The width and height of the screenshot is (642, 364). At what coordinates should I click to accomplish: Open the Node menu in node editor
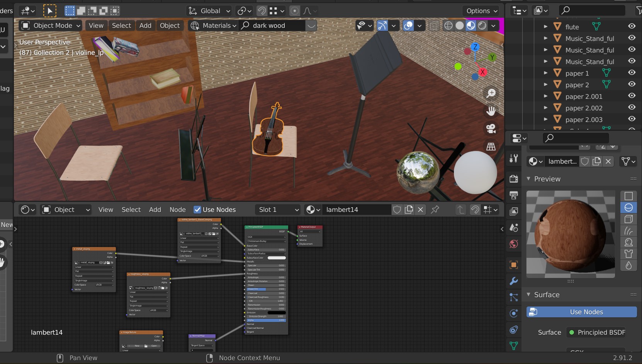point(177,210)
